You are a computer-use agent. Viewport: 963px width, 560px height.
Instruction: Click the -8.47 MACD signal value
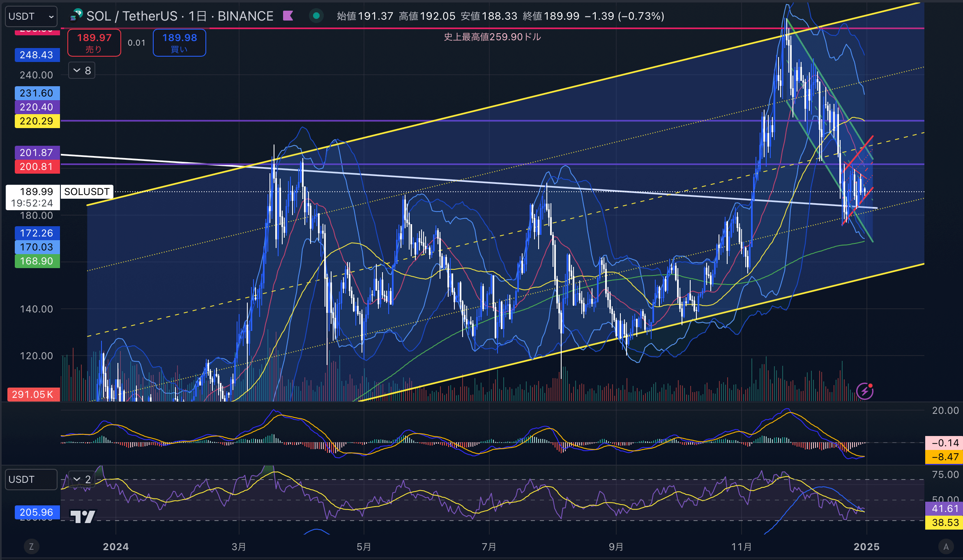click(x=944, y=457)
